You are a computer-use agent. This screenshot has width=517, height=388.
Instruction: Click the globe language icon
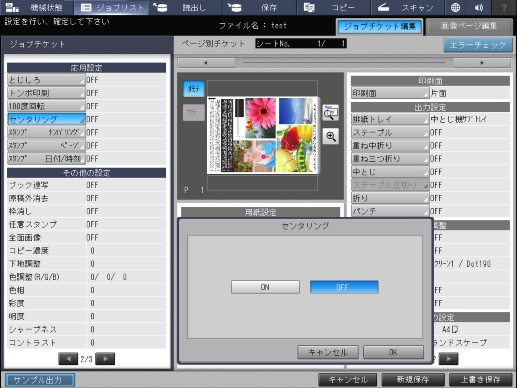click(455, 7)
